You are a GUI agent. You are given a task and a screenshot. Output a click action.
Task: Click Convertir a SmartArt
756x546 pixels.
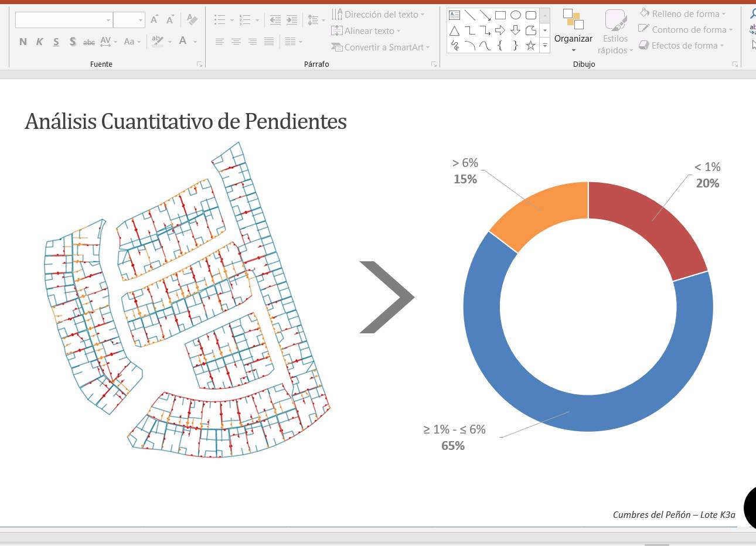(380, 47)
